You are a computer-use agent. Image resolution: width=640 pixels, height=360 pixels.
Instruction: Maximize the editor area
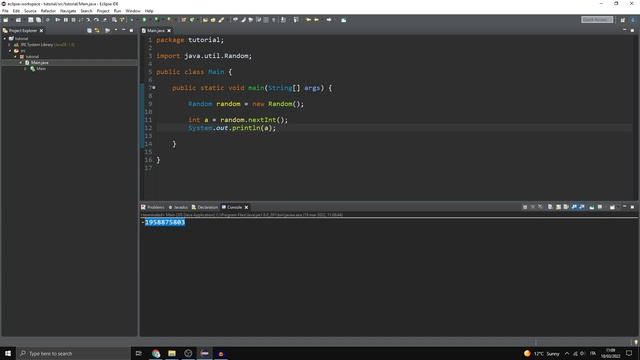(632, 30)
